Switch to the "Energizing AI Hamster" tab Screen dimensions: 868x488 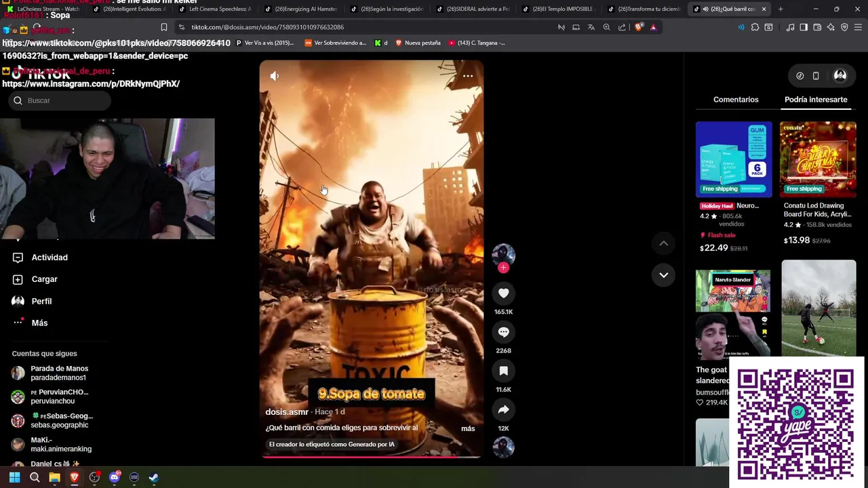click(x=300, y=9)
